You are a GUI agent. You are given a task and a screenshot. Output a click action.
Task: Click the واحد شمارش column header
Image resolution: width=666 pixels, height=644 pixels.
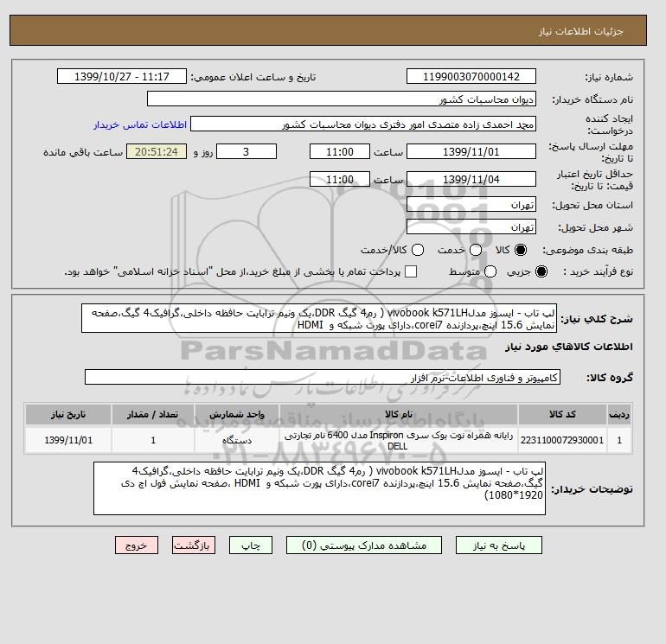pos(237,414)
